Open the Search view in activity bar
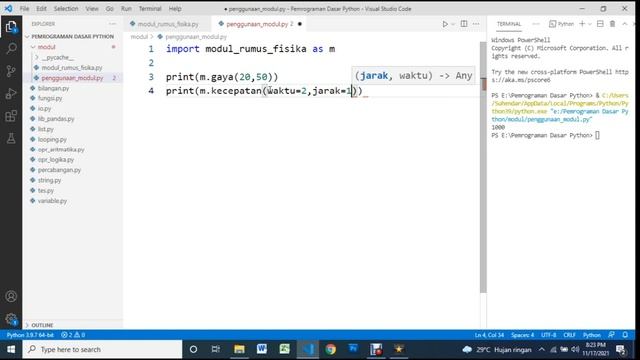640x360 pixels. click(11, 49)
